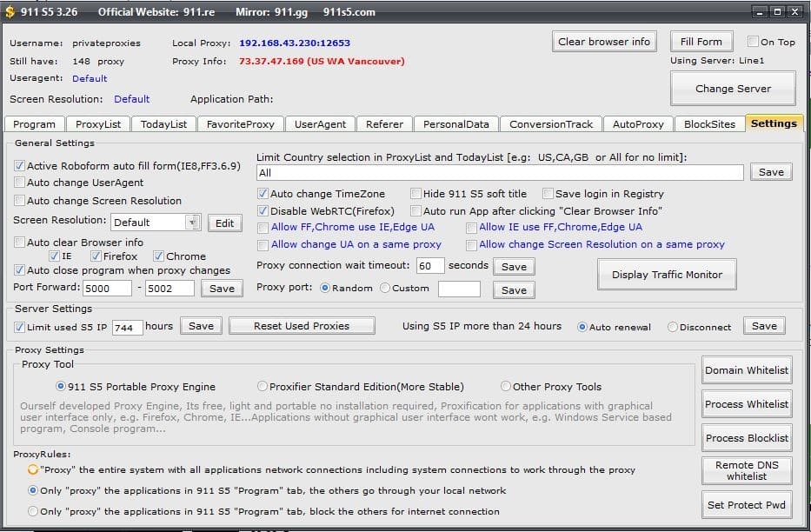The width and height of the screenshot is (811, 532).
Task: Click the custom proxy port input field
Action: 459,289
